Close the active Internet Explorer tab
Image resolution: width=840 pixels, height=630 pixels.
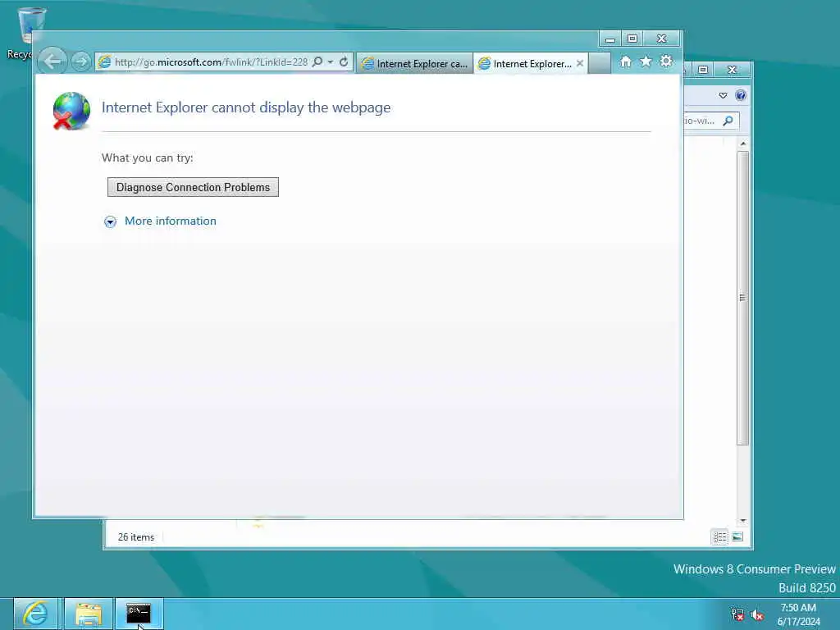580,63
